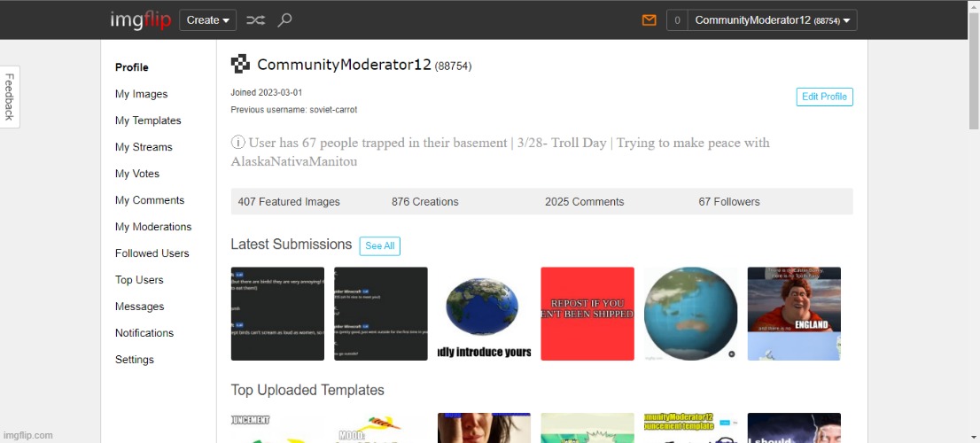The width and height of the screenshot is (980, 443).
Task: Click See All latest submissions
Action: [x=380, y=245]
